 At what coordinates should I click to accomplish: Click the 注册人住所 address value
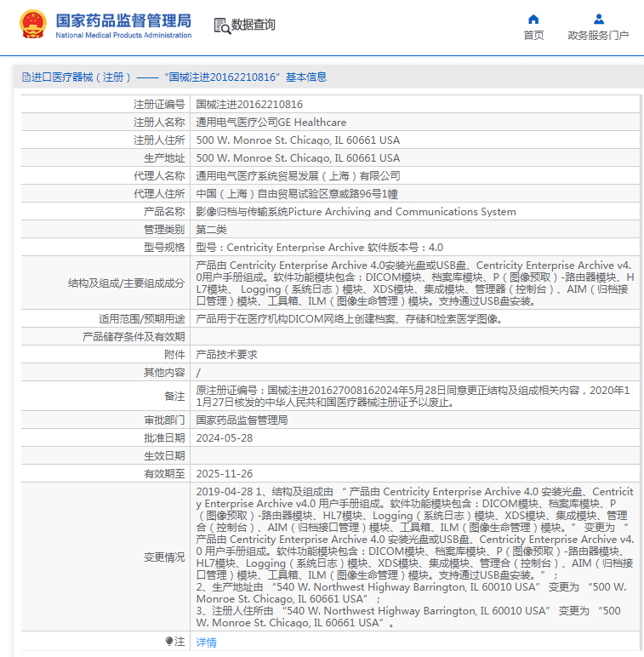(x=298, y=140)
